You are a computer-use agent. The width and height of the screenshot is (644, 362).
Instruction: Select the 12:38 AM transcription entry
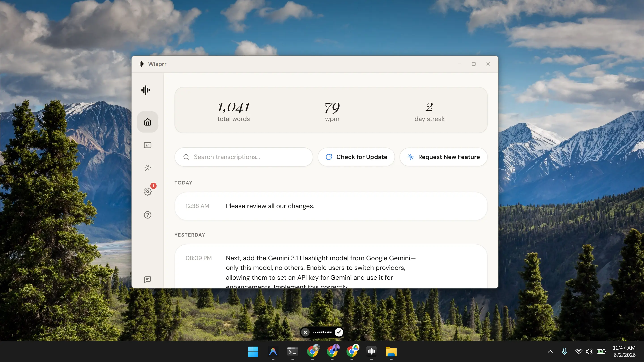click(x=331, y=206)
